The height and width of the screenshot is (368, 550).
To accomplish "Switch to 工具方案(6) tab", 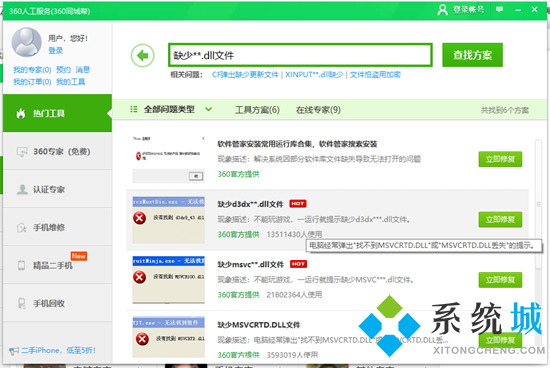I will [257, 110].
